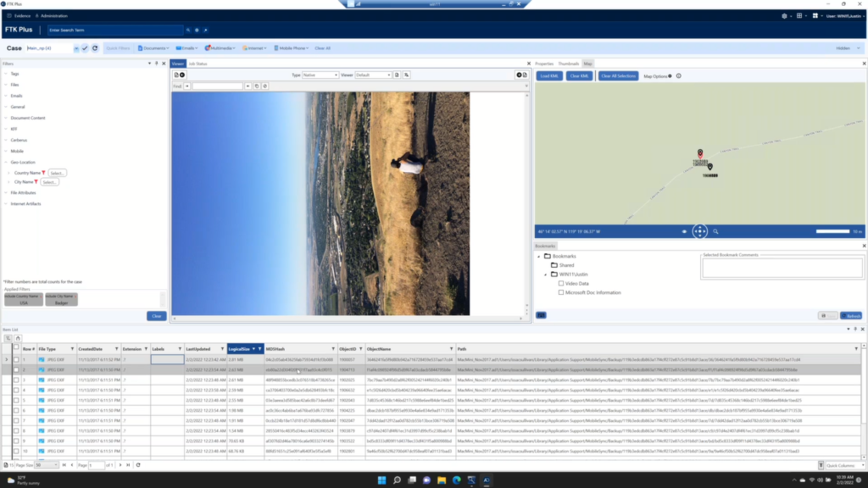Open the Mobile Phone quick filter dropdown

click(292, 48)
